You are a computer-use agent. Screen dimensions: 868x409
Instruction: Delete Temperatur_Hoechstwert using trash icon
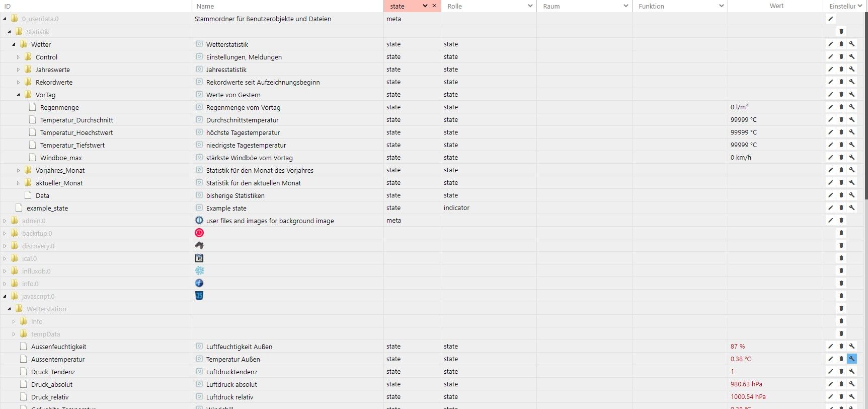point(841,132)
